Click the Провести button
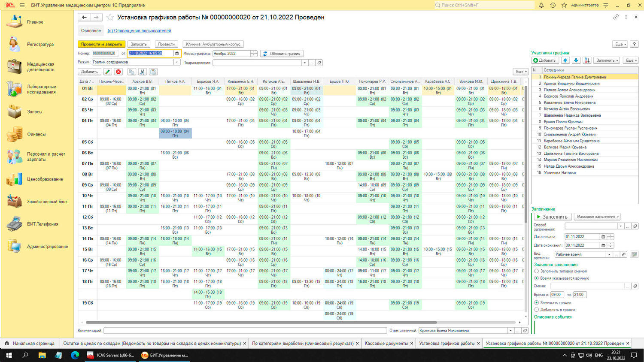Viewport: 644px width, 362px height. pos(166,44)
